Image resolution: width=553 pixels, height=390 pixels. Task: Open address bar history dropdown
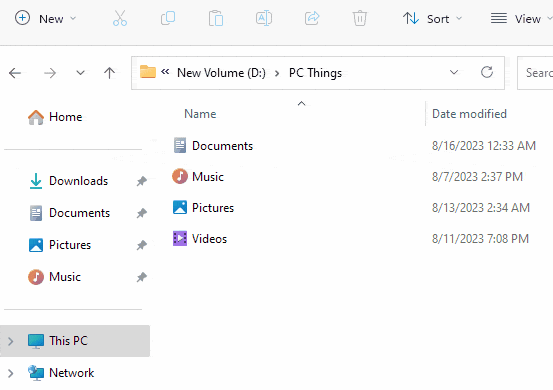(x=454, y=72)
